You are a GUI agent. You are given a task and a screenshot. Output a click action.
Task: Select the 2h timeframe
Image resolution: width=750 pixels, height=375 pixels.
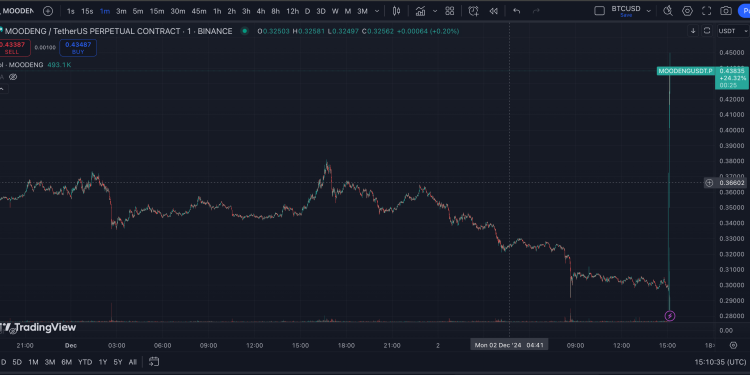point(232,11)
